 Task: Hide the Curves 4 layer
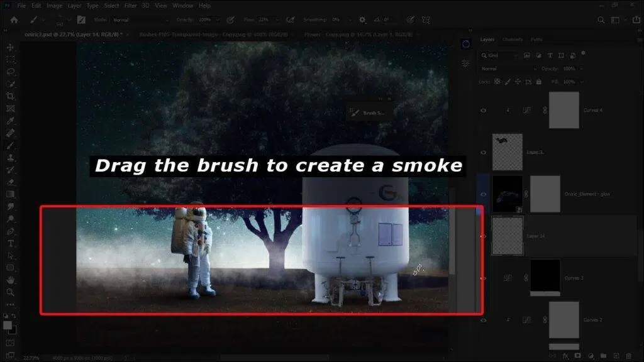tap(484, 111)
